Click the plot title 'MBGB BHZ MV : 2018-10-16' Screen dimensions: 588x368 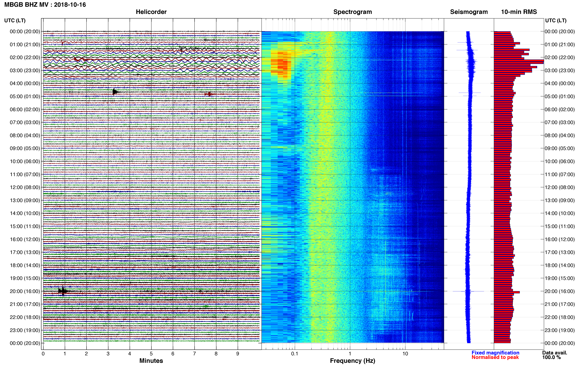point(45,5)
